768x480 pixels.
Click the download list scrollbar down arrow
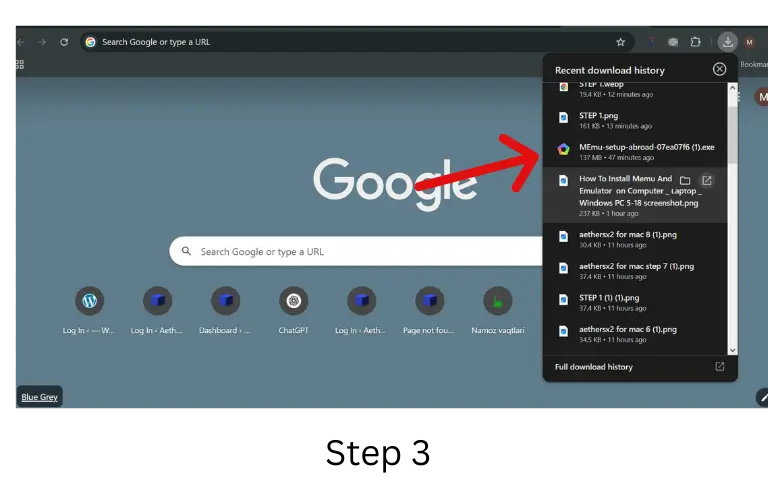pyautogui.click(x=732, y=350)
